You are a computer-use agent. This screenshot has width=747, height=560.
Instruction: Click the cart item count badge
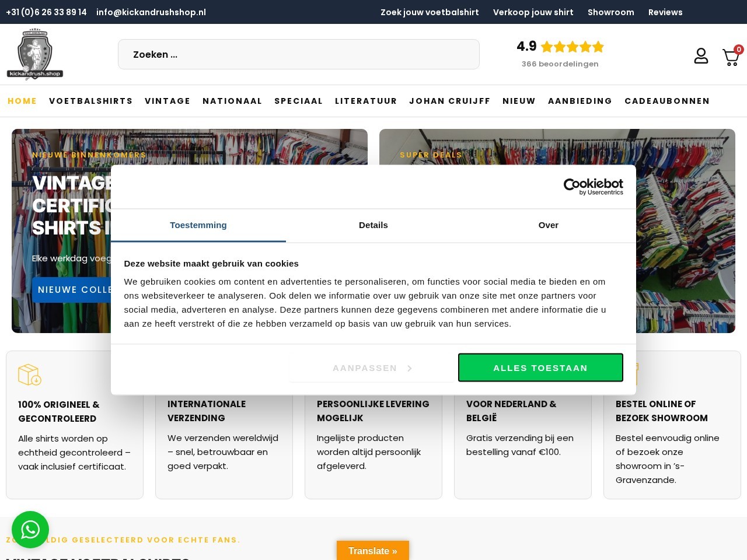[x=739, y=50]
